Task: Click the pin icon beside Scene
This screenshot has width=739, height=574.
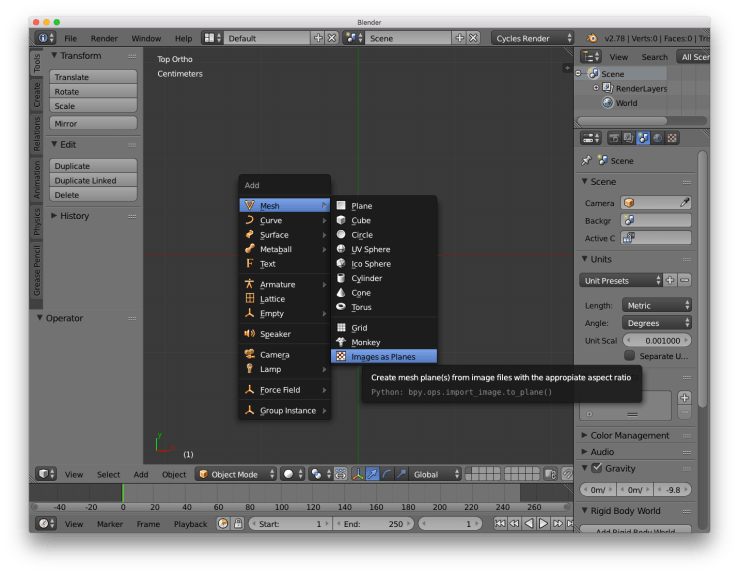Action: pyautogui.click(x=586, y=161)
